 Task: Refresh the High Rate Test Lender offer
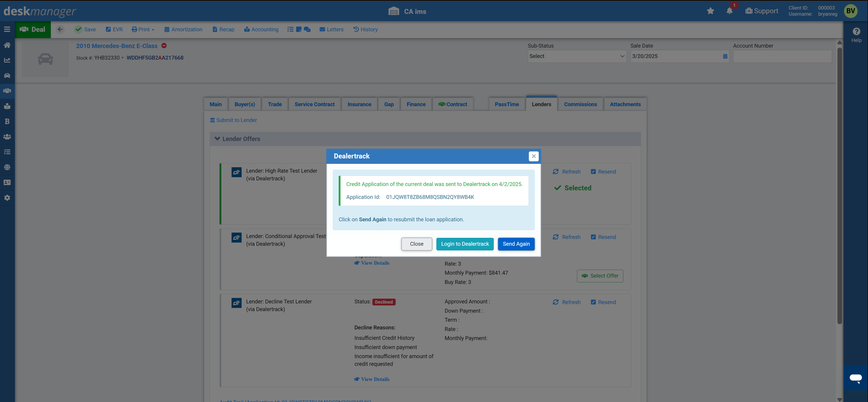click(x=567, y=172)
